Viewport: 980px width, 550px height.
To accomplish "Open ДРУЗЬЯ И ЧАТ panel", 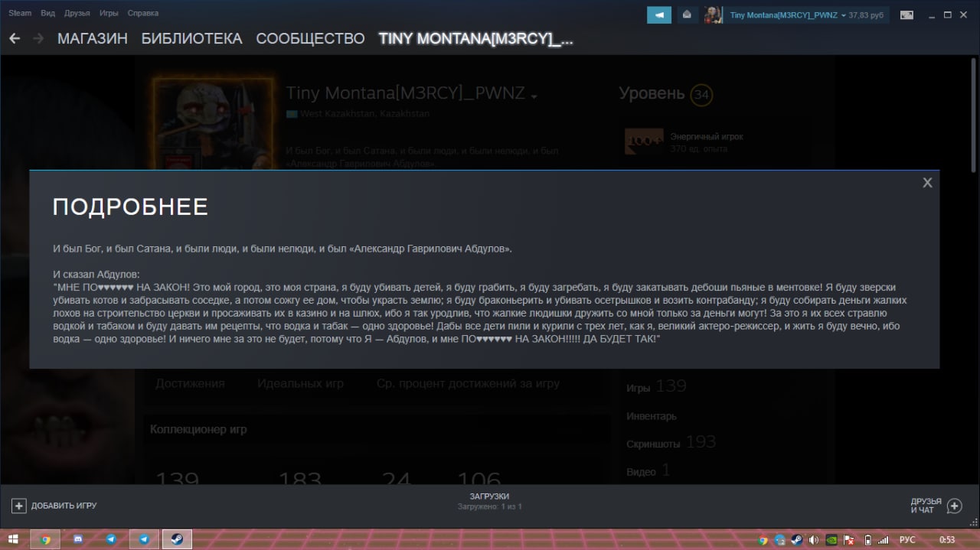I will [926, 506].
